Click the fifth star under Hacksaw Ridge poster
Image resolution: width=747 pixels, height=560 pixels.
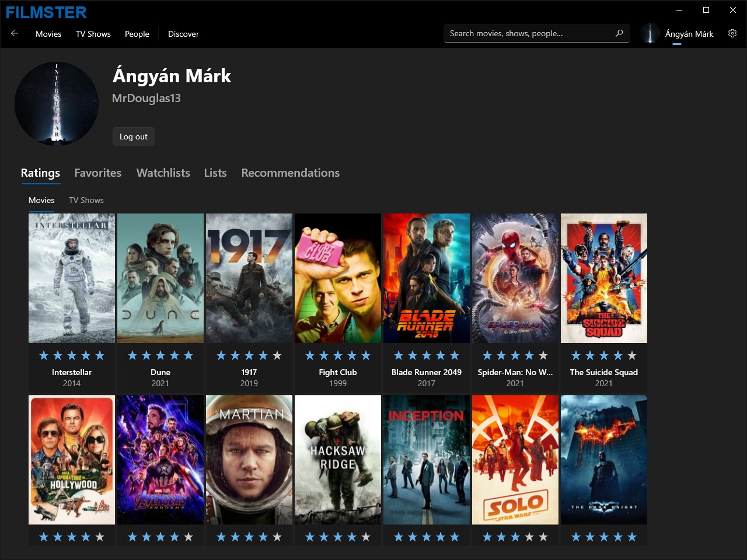pyautogui.click(x=366, y=537)
